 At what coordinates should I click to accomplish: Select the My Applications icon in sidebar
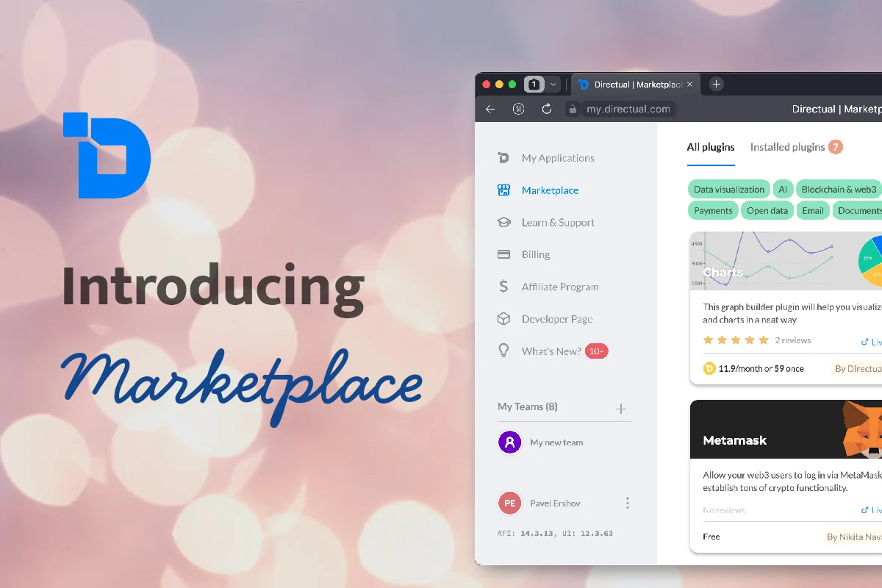(503, 157)
